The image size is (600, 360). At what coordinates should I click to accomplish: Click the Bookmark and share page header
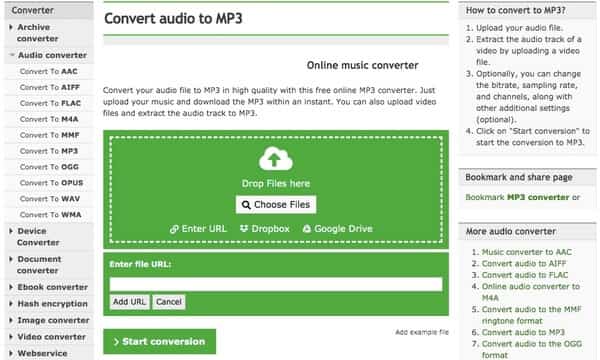point(519,177)
